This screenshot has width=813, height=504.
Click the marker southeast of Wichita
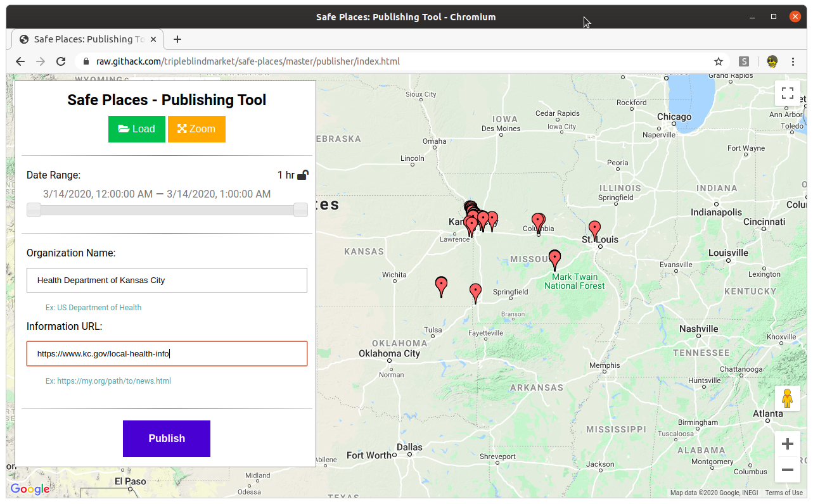(442, 286)
